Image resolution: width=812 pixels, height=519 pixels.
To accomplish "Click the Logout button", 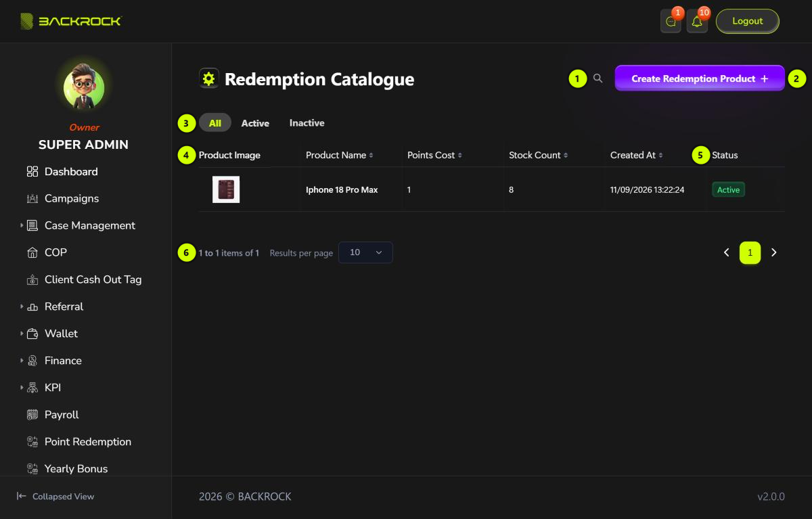I will (x=748, y=21).
